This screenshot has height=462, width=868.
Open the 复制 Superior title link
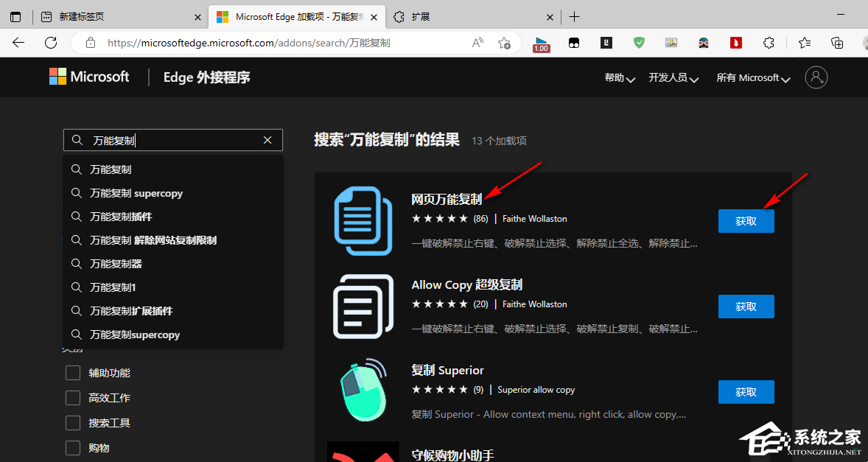click(447, 370)
